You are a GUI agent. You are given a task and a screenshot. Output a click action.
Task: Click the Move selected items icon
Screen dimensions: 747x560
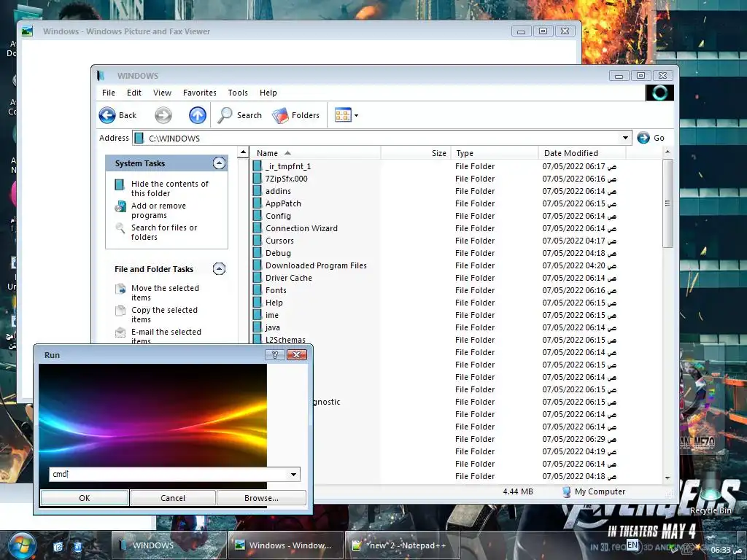[x=120, y=289]
